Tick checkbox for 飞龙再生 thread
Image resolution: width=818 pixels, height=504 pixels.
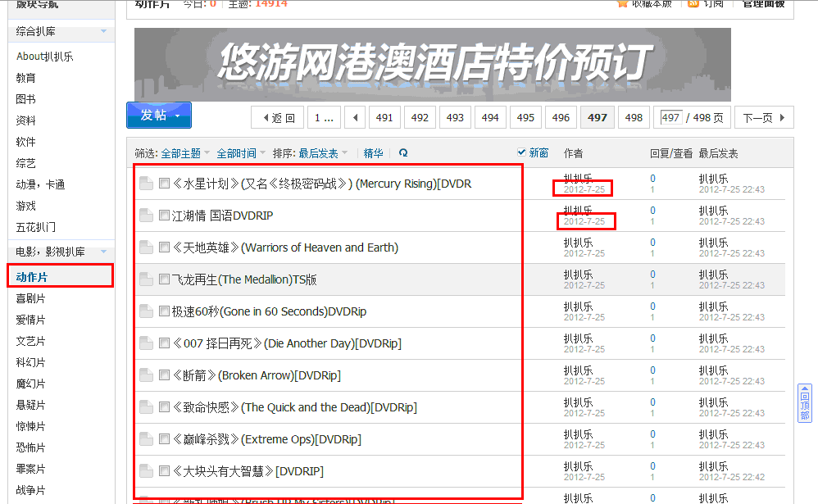tap(164, 279)
